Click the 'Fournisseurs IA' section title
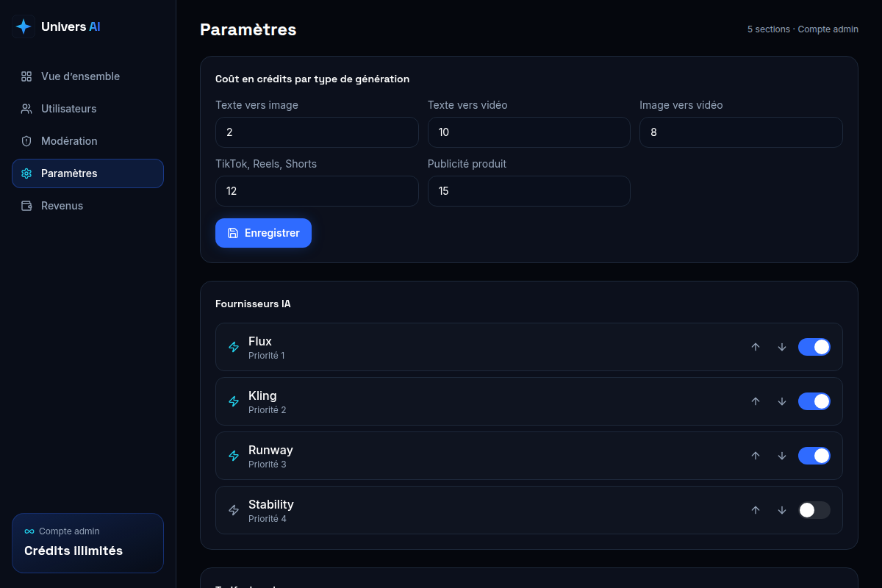The height and width of the screenshot is (588, 882). (x=253, y=304)
